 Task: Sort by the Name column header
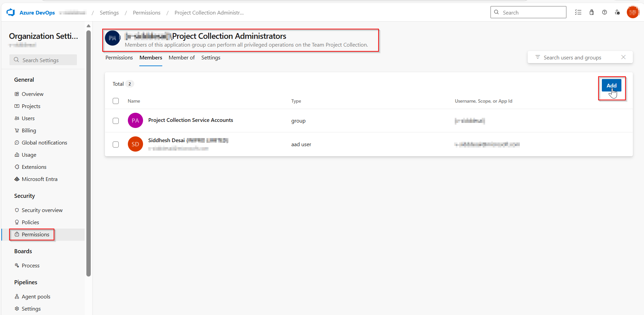134,101
